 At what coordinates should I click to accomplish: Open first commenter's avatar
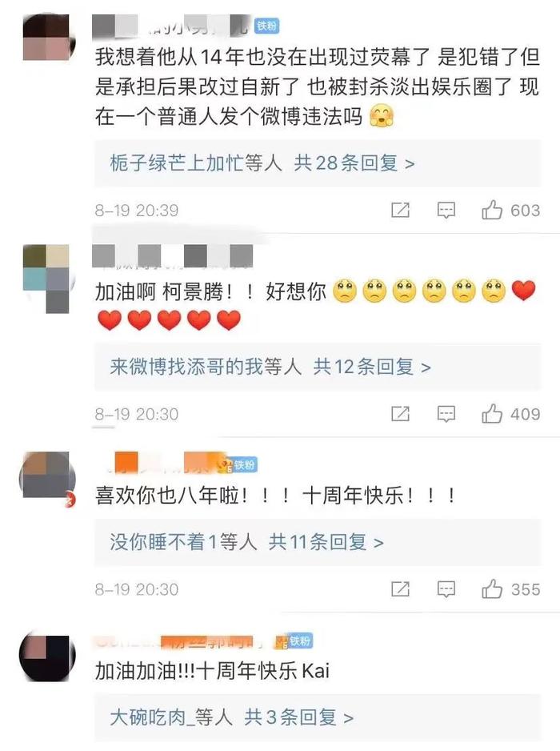pyautogui.click(x=47, y=38)
